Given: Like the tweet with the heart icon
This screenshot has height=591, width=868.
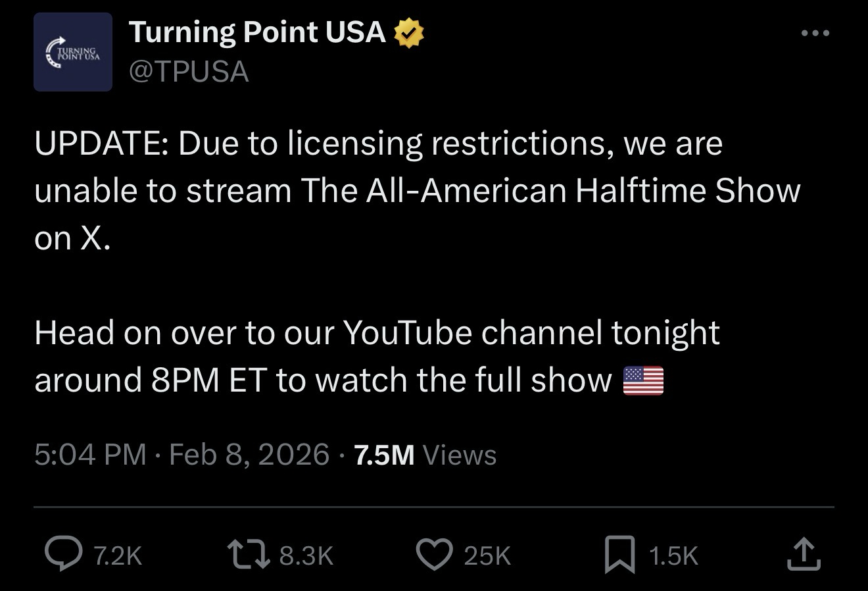Looking at the screenshot, I should pos(435,553).
